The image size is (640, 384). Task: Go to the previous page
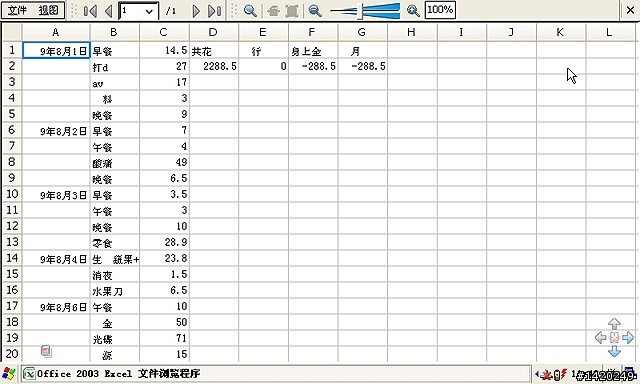pos(108,11)
